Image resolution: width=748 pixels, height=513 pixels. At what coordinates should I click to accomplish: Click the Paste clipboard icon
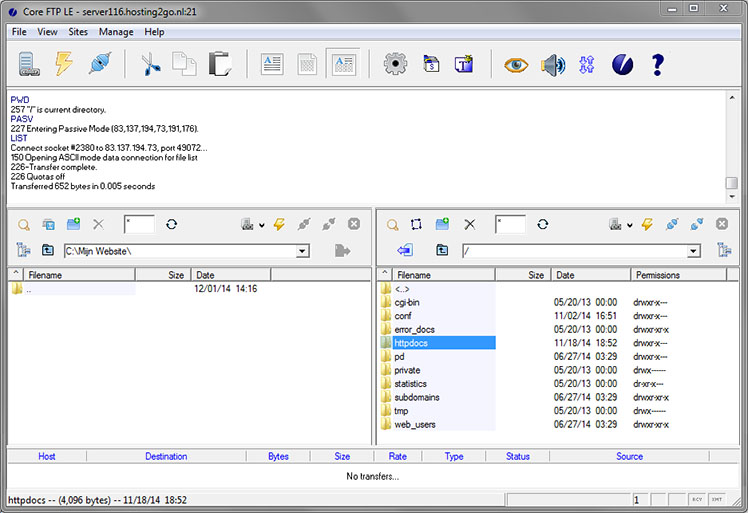(x=220, y=64)
